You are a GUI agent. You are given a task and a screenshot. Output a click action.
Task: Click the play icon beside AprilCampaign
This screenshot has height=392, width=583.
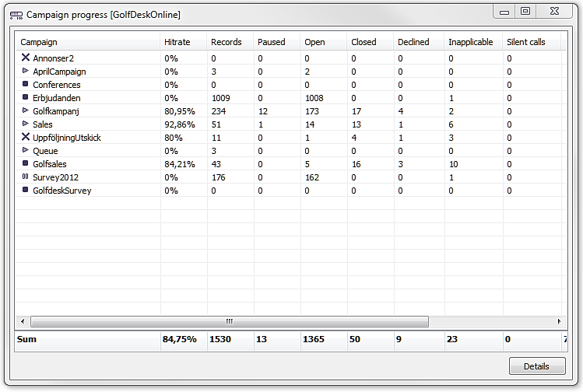[x=25, y=71]
